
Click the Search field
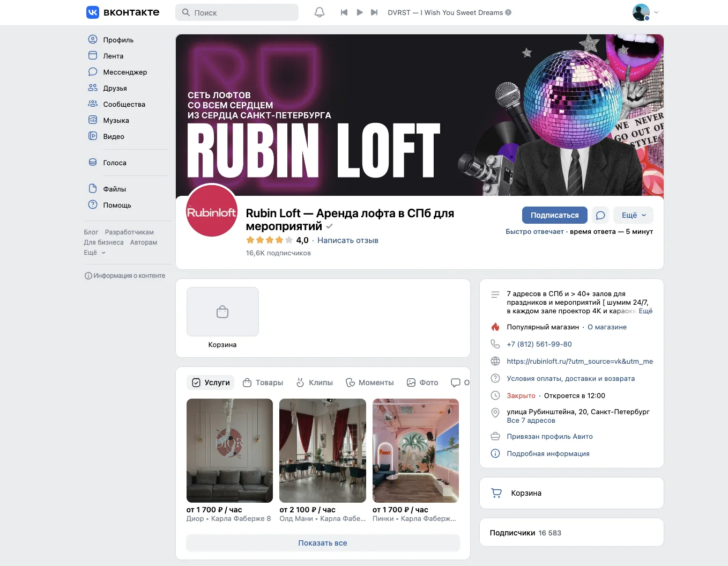(237, 12)
